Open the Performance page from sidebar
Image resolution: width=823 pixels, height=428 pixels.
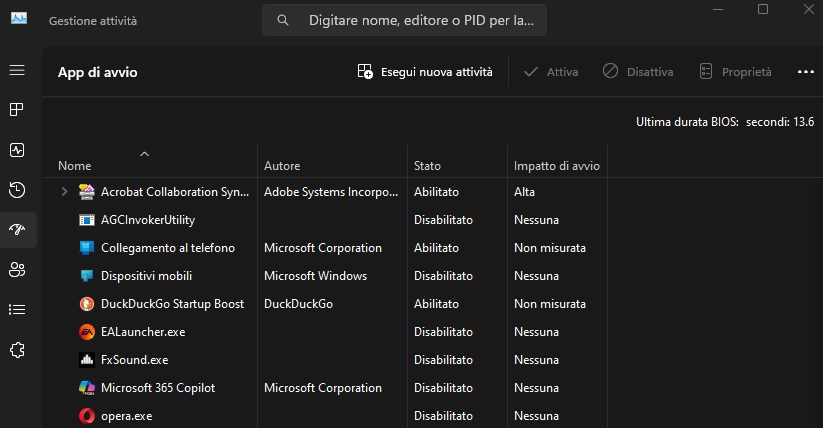[x=17, y=150]
